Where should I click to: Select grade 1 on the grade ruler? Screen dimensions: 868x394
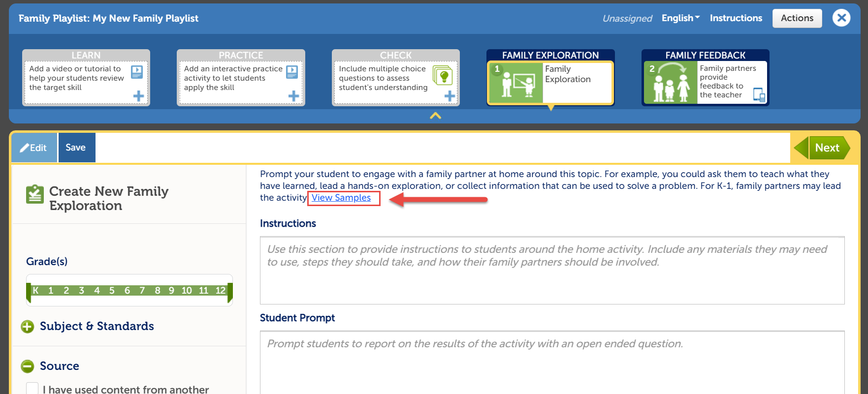(x=51, y=291)
